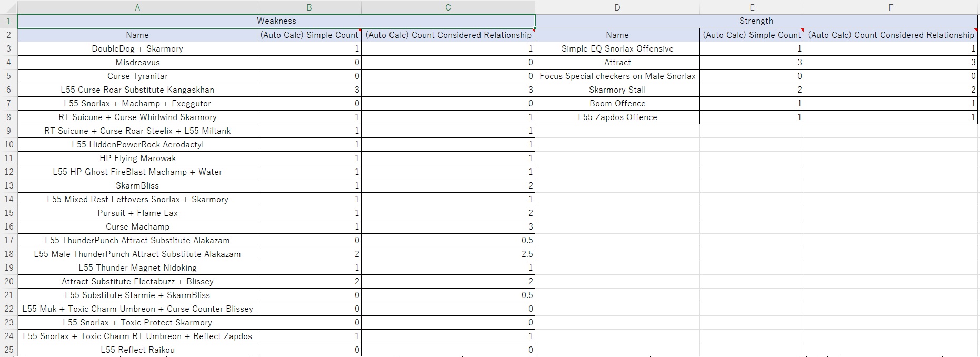Click Male Alakazam simple count 2 in column B
Viewport: 980px width, 357px height.
point(309,254)
